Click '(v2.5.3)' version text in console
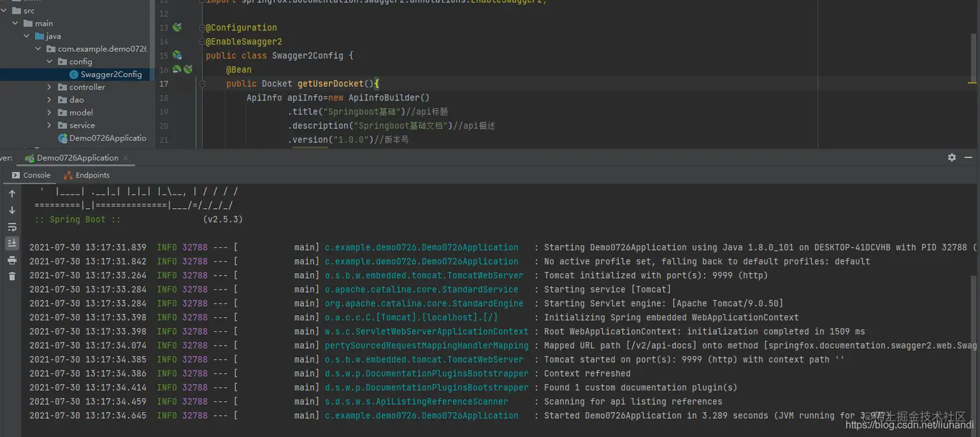Viewport: 980px width, 437px height. click(222, 219)
